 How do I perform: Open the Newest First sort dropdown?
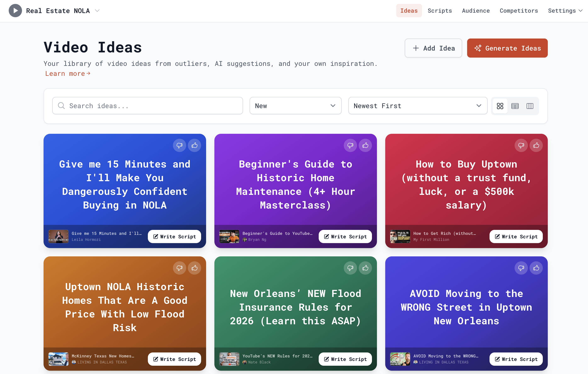(x=418, y=106)
